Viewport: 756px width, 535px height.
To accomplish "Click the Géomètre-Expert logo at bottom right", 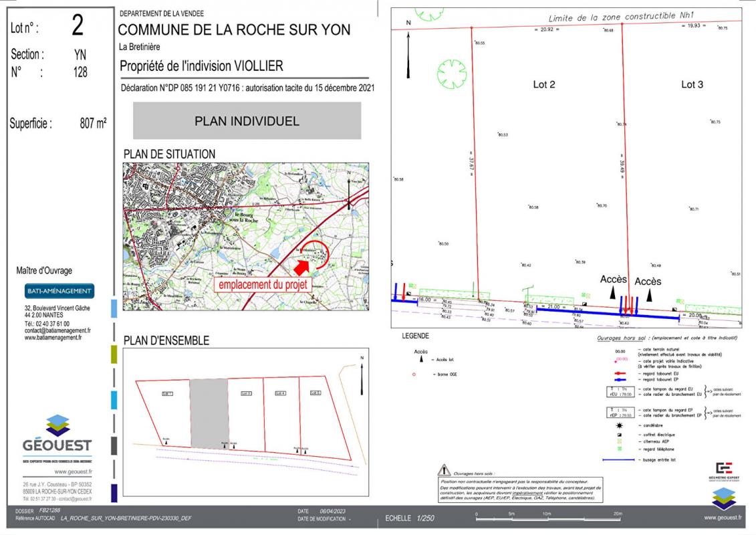I will pyautogui.click(x=724, y=469).
